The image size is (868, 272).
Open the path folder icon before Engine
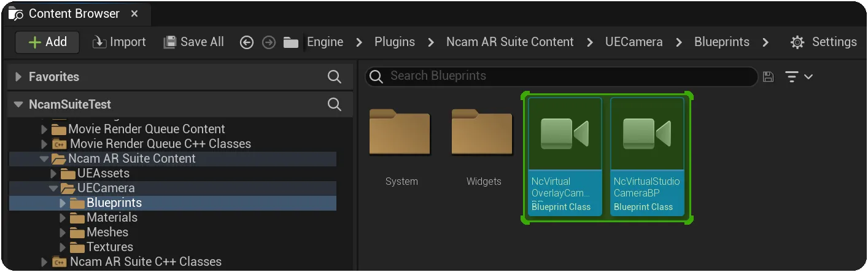[291, 42]
